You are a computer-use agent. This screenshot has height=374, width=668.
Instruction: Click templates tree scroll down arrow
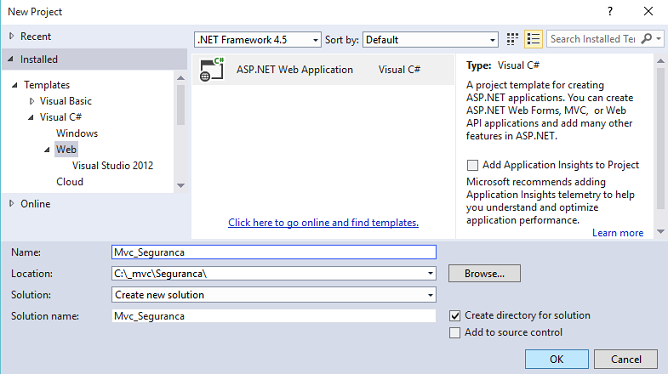point(181,185)
